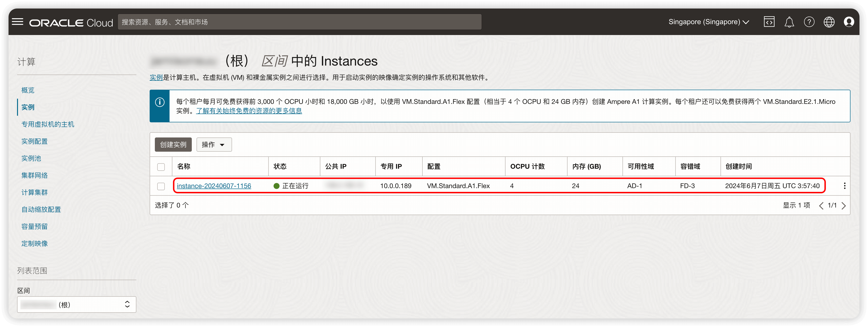Viewport: 868px width, 327px height.
Task: Open the instance-20240607-1156 link
Action: point(214,186)
